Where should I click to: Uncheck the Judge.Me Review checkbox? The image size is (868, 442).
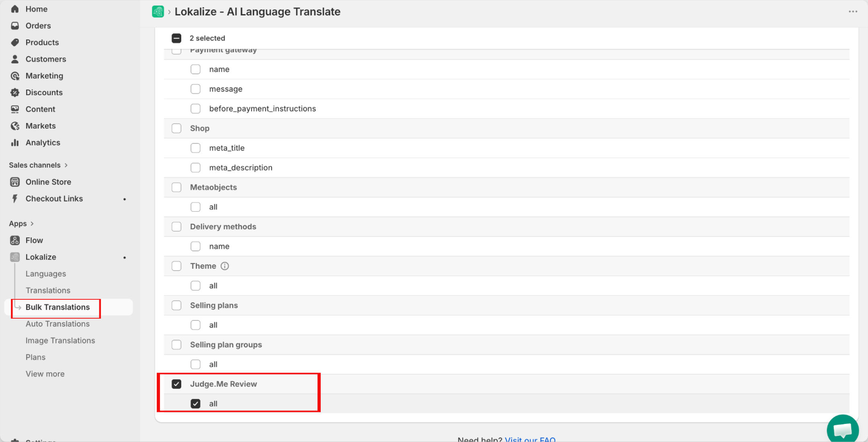pos(176,384)
